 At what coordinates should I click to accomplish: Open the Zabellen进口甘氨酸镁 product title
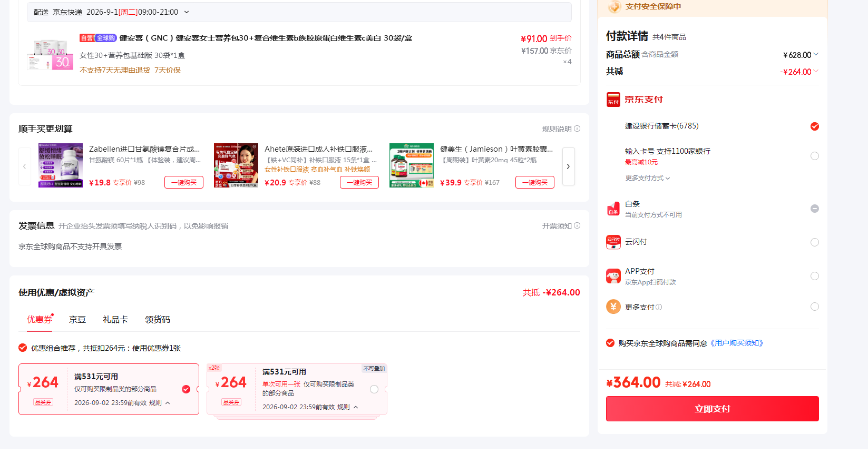pos(144,149)
